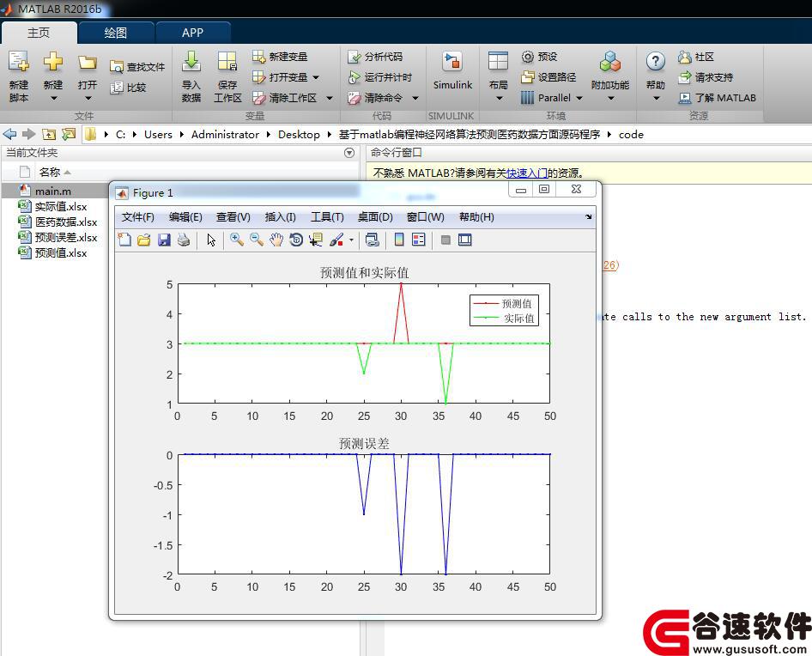Image resolution: width=812 pixels, height=656 pixels.
Task: Click Save Figure icon in Figure 1 toolbar
Action: (164, 240)
